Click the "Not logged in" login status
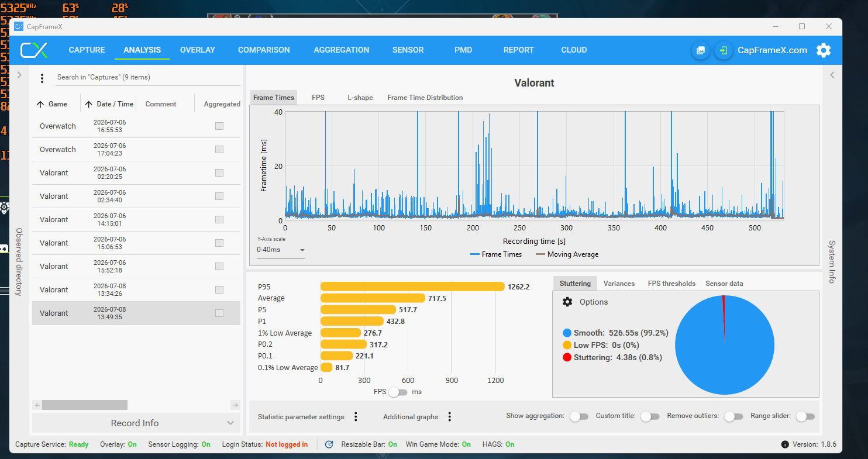Screen dimensions: 868x459 (x=287, y=444)
